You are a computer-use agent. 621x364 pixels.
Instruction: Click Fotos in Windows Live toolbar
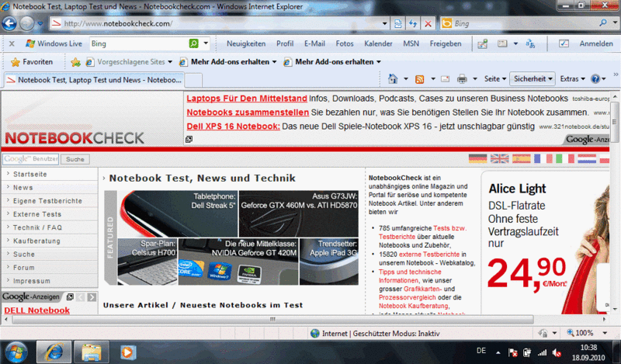coord(345,43)
